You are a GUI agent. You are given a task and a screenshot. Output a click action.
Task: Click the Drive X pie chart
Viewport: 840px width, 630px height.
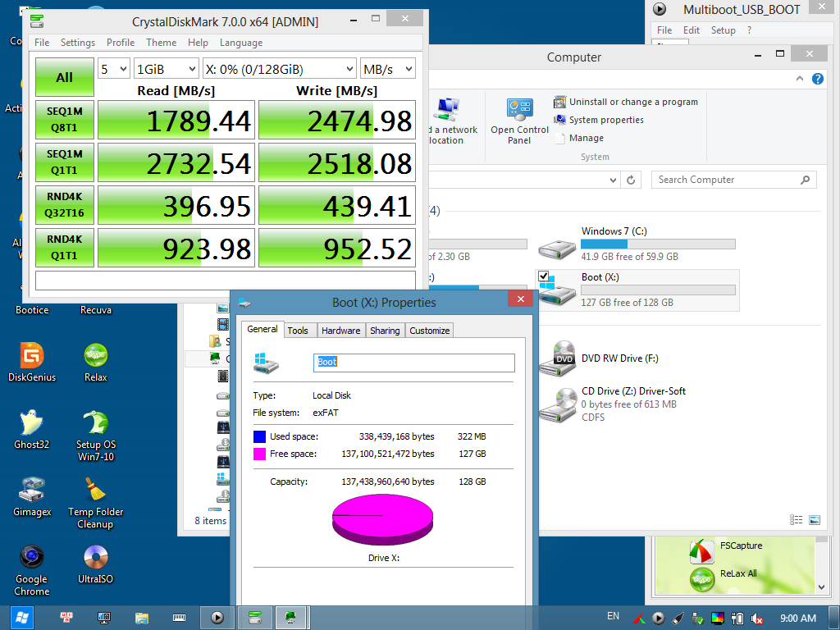pos(382,519)
